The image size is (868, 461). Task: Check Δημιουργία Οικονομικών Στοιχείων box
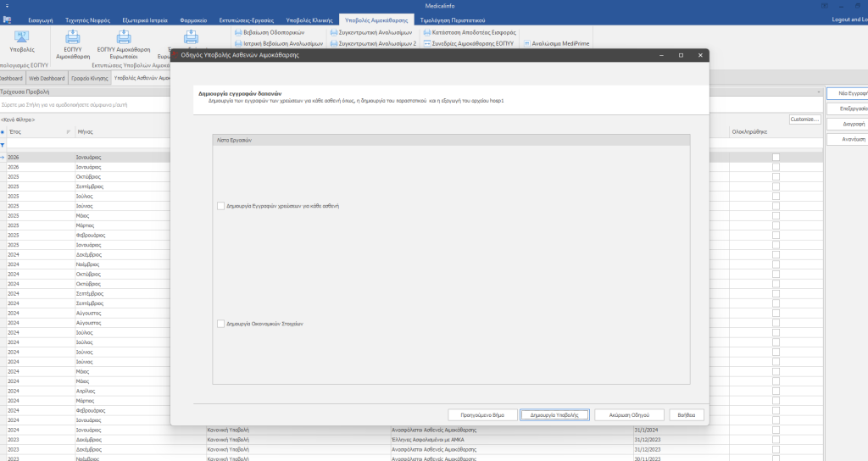pyautogui.click(x=221, y=324)
